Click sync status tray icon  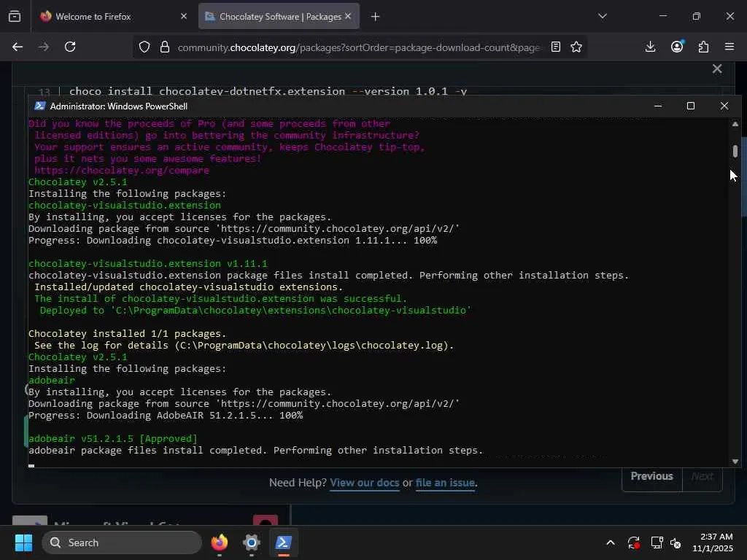[634, 542]
